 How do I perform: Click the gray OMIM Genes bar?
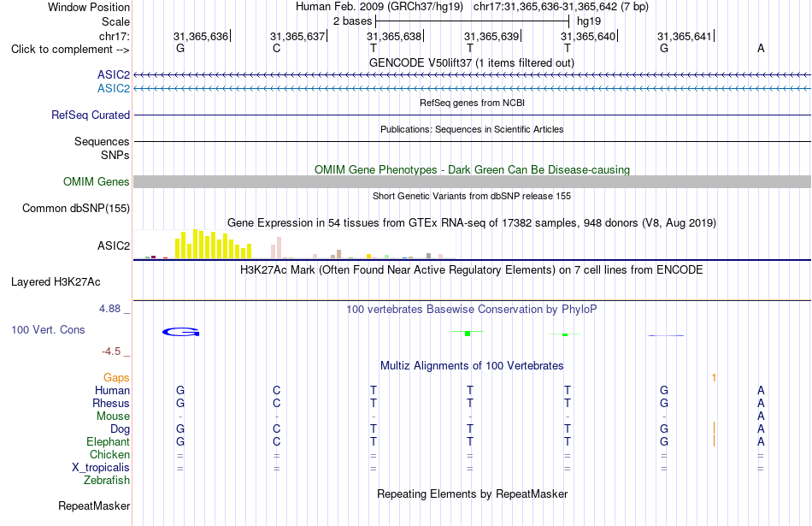(x=472, y=181)
